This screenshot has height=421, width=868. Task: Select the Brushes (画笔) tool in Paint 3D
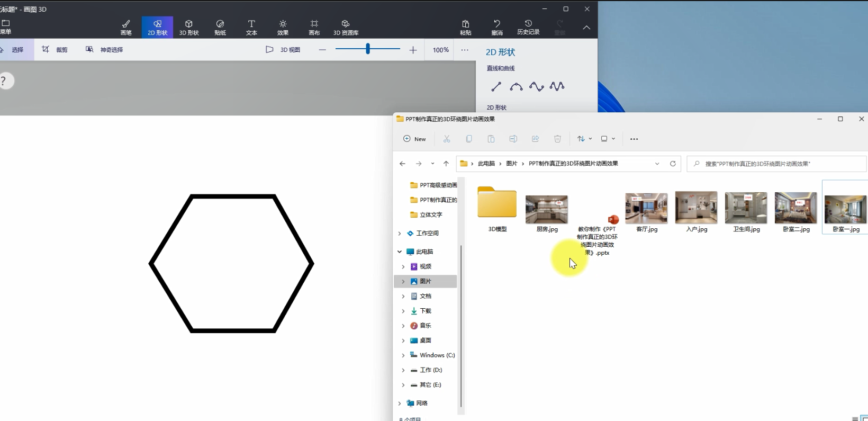click(126, 28)
